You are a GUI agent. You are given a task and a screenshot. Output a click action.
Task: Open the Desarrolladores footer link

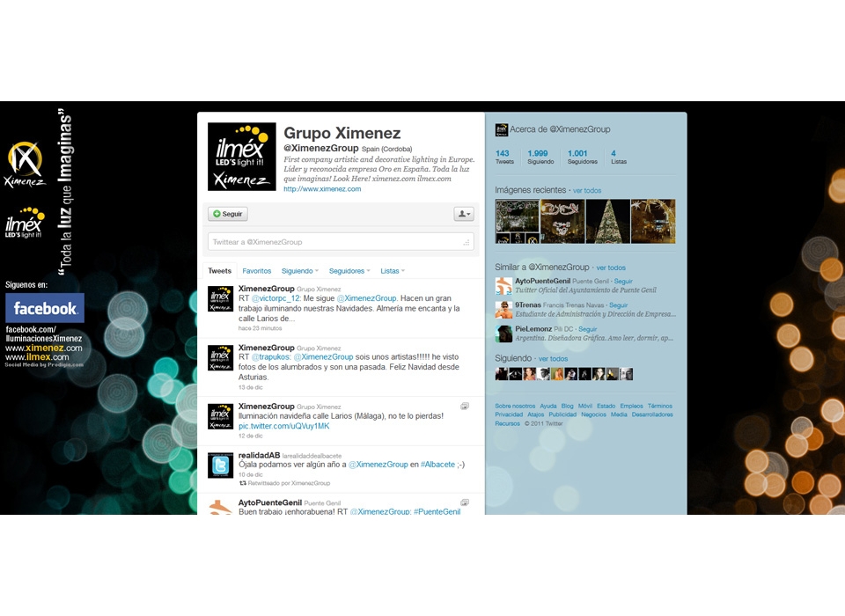click(x=652, y=414)
